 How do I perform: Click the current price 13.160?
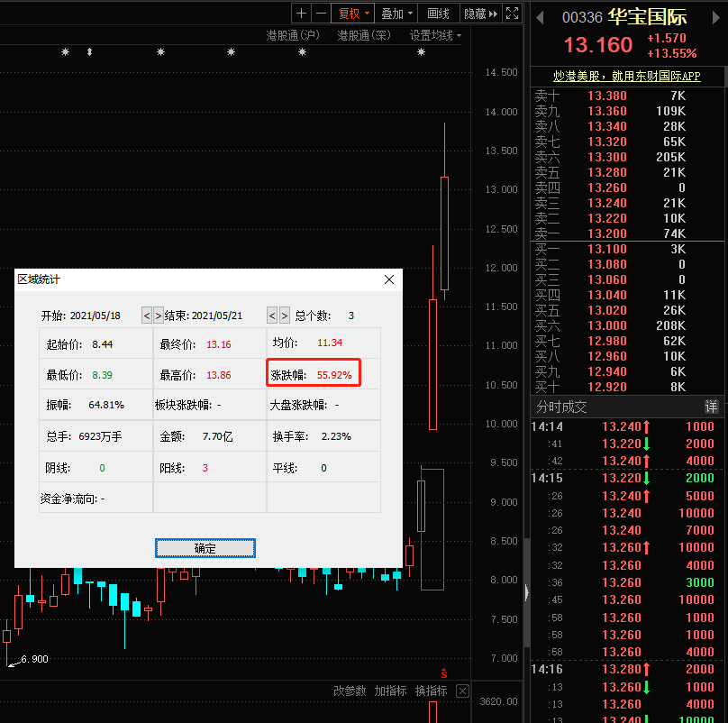[598, 45]
